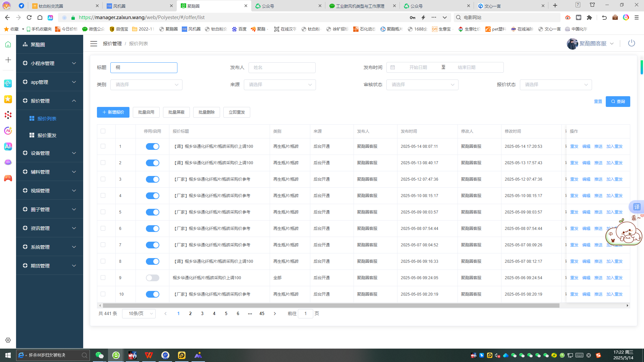Click the table horizontal scrollbar

click(331, 306)
